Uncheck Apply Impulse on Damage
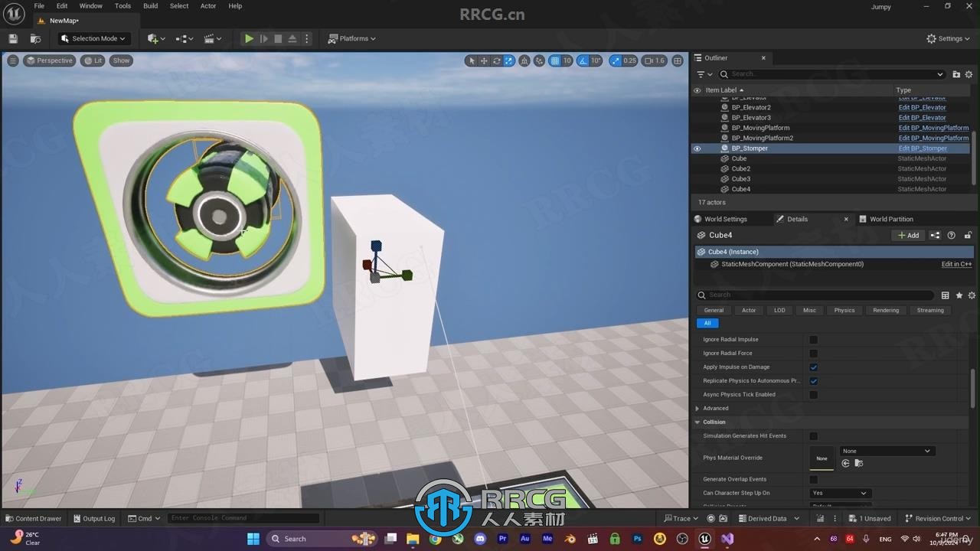Image resolution: width=980 pixels, height=551 pixels. [813, 367]
